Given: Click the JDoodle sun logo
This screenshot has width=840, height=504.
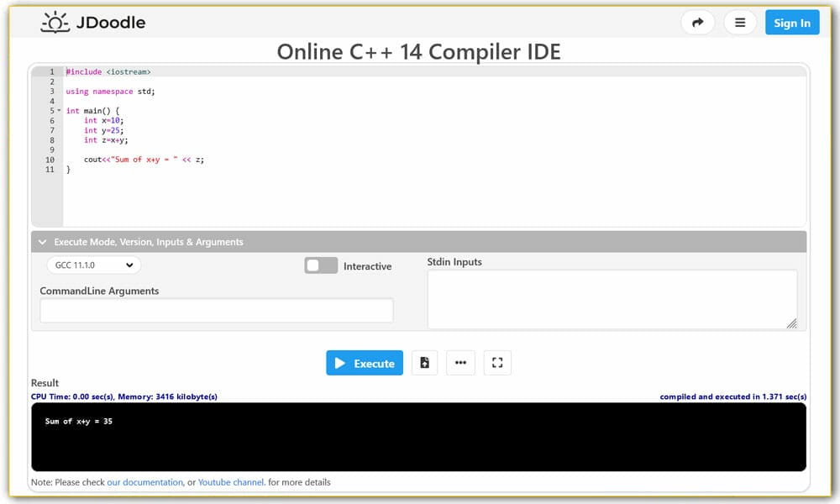Looking at the screenshot, I should (54, 22).
